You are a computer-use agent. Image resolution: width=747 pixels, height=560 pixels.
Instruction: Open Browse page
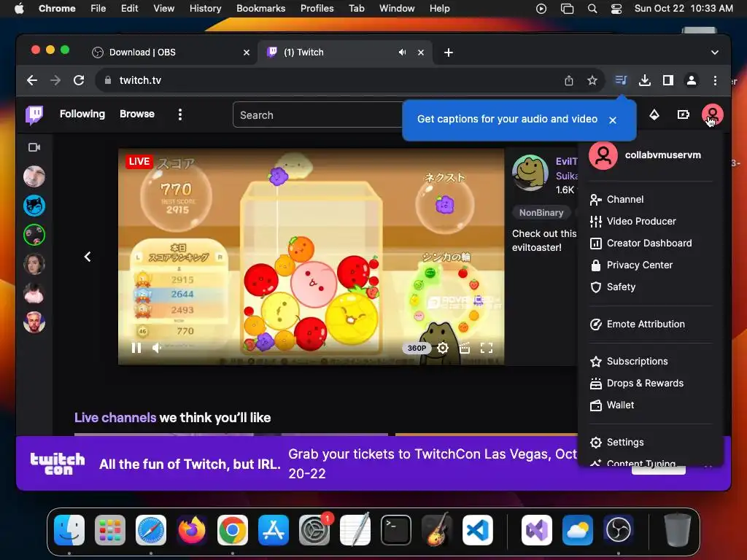click(136, 114)
